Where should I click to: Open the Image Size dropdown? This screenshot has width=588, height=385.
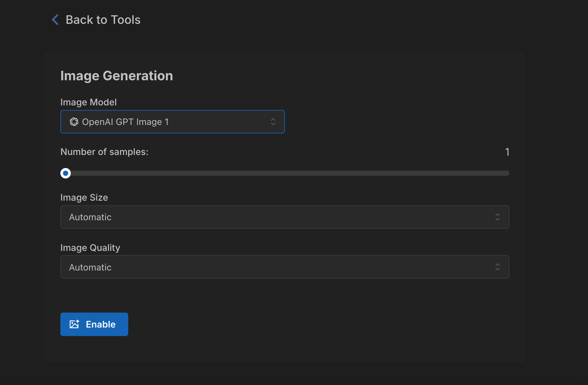[x=285, y=217]
